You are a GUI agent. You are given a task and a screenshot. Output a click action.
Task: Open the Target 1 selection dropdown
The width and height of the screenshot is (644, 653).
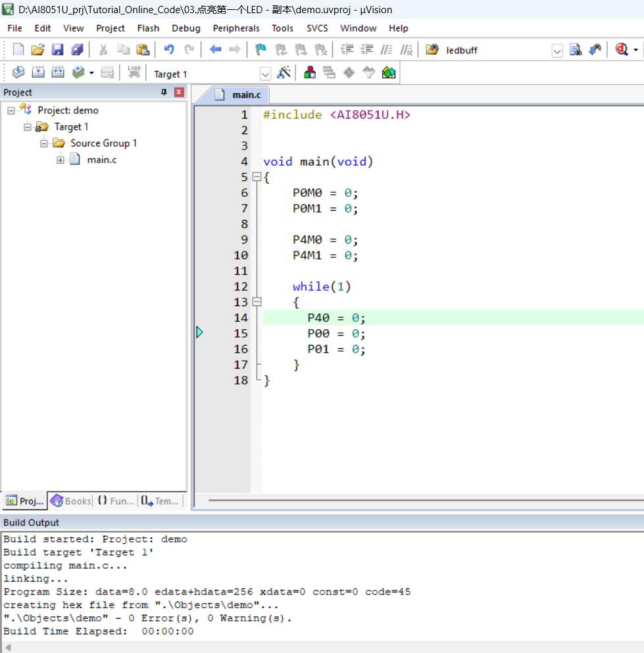coord(265,74)
